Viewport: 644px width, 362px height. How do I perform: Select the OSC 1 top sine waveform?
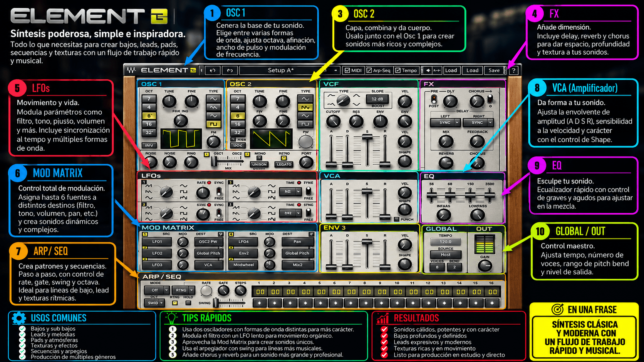click(x=213, y=99)
